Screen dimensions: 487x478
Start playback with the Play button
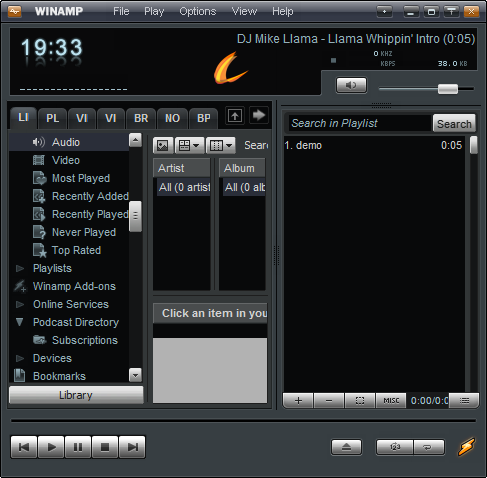(51, 447)
